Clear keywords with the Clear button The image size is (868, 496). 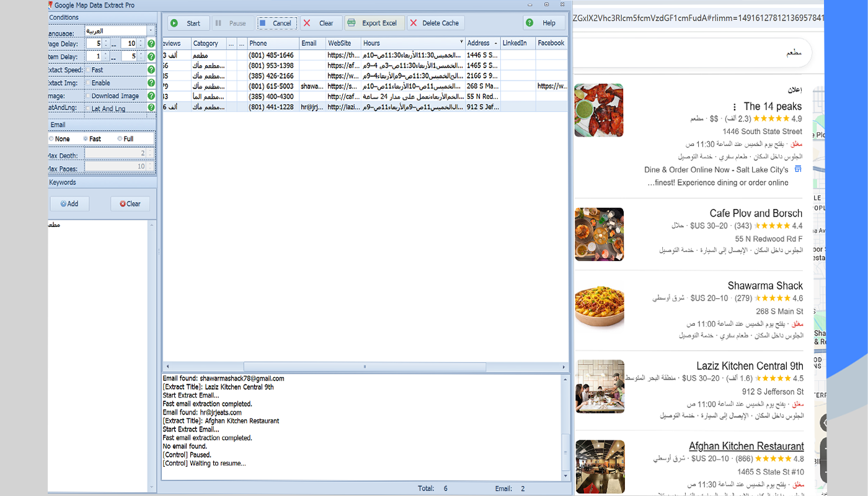(130, 203)
